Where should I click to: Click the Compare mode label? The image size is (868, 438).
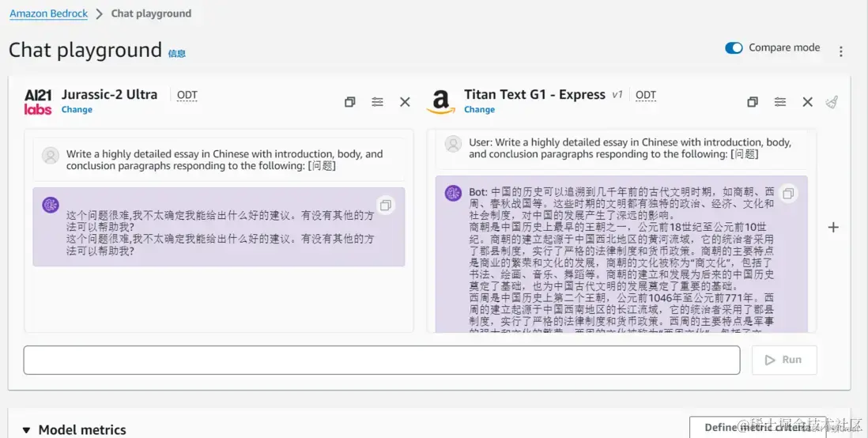pyautogui.click(x=784, y=47)
